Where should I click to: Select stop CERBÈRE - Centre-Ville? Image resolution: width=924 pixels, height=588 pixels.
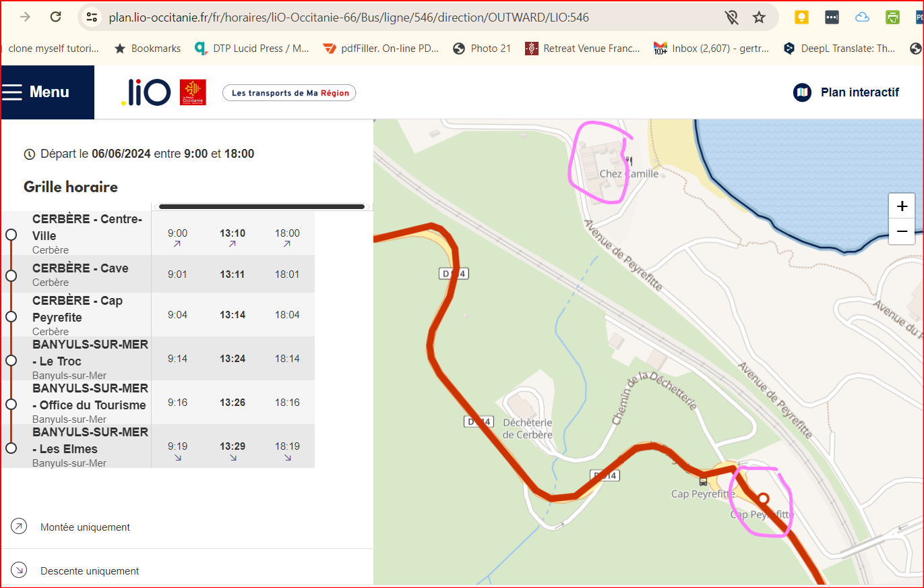[88, 227]
